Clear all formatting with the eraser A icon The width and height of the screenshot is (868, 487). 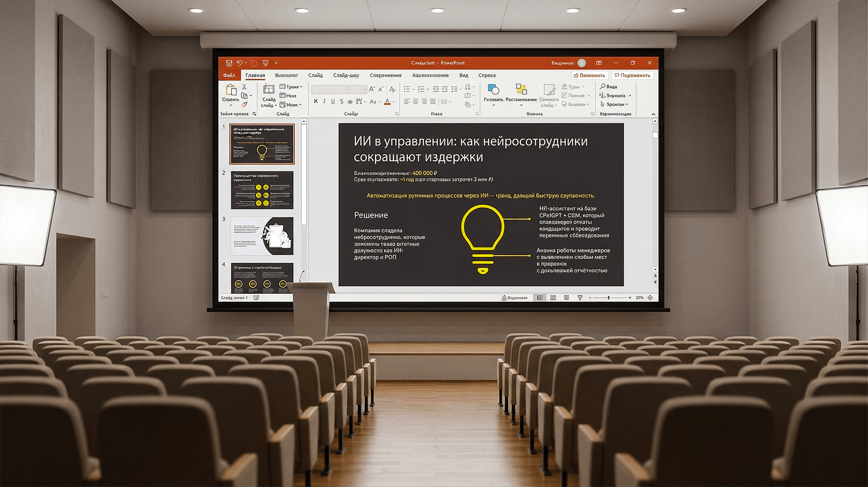[x=392, y=89]
